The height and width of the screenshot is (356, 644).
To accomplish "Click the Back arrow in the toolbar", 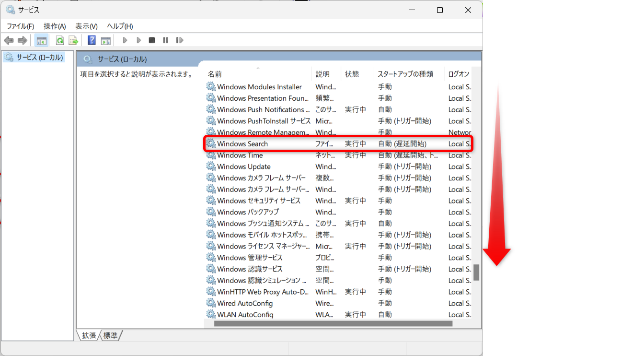I will 9,40.
